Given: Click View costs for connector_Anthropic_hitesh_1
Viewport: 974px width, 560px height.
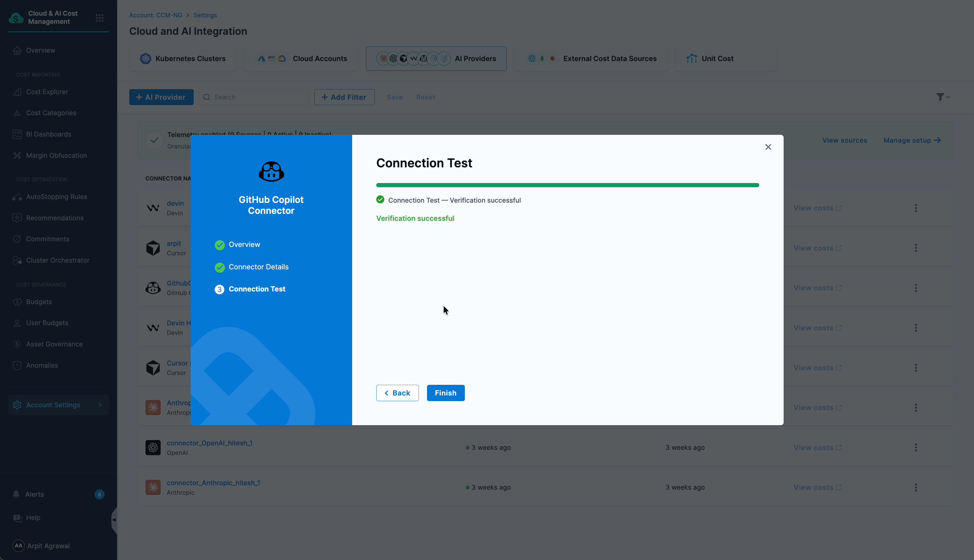Looking at the screenshot, I should [818, 488].
